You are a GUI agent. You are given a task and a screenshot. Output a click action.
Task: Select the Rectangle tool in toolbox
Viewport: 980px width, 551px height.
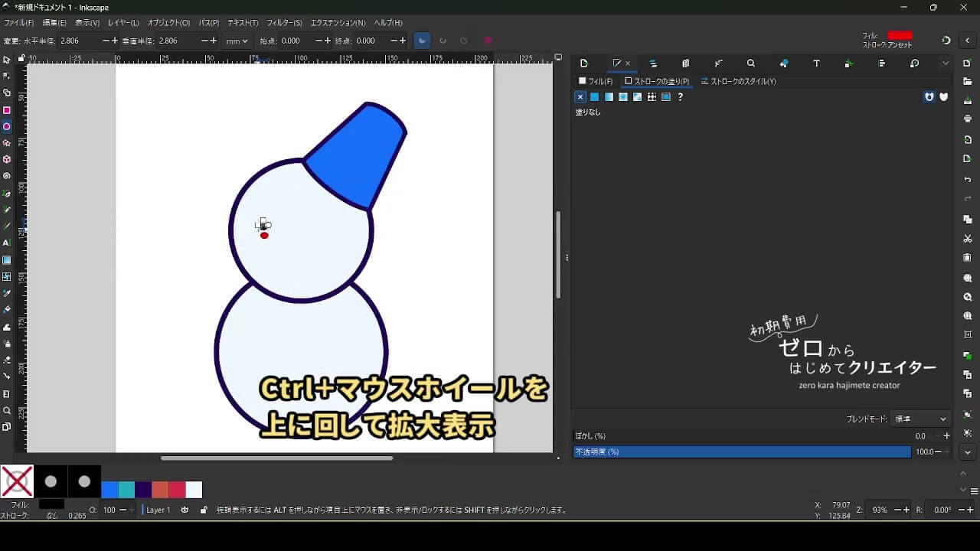pyautogui.click(x=7, y=110)
